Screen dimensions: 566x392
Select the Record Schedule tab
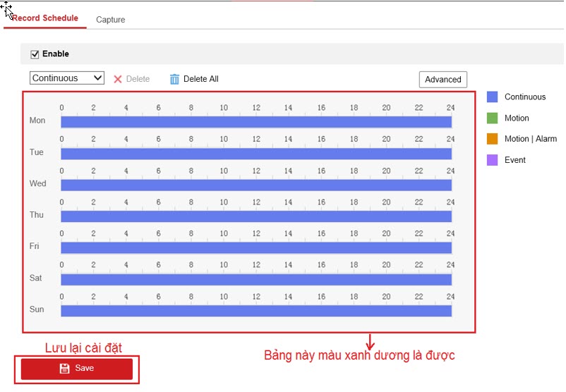click(x=45, y=18)
